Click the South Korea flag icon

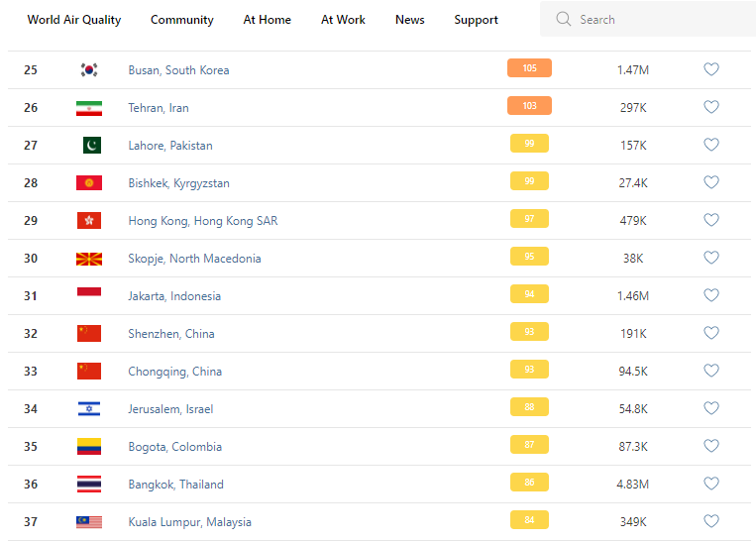(x=89, y=70)
